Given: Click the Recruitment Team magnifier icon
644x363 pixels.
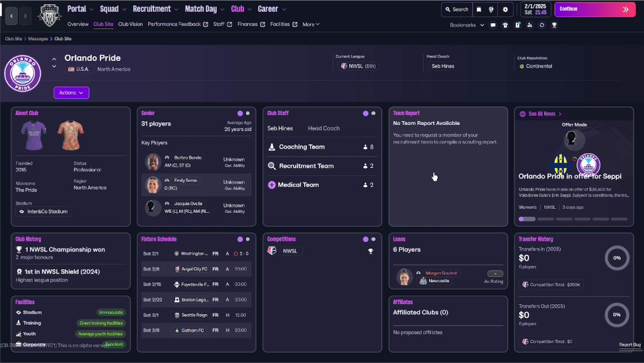Looking at the screenshot, I should coord(272,166).
